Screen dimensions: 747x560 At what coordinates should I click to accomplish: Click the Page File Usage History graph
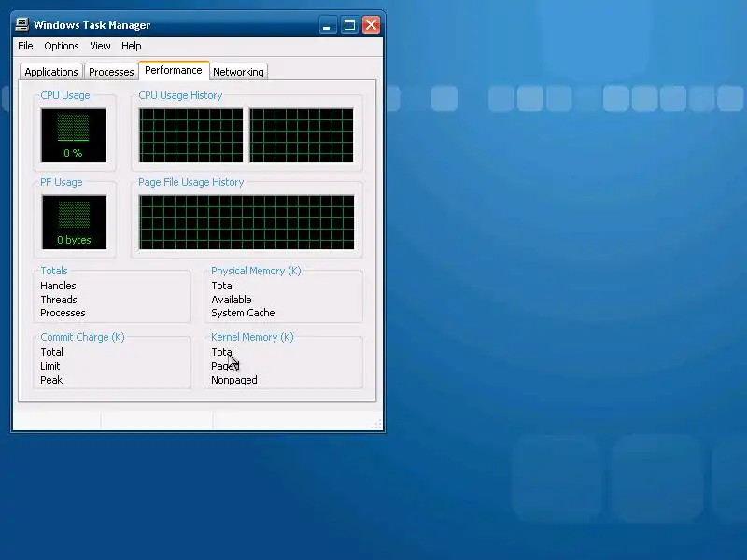pyautogui.click(x=247, y=222)
